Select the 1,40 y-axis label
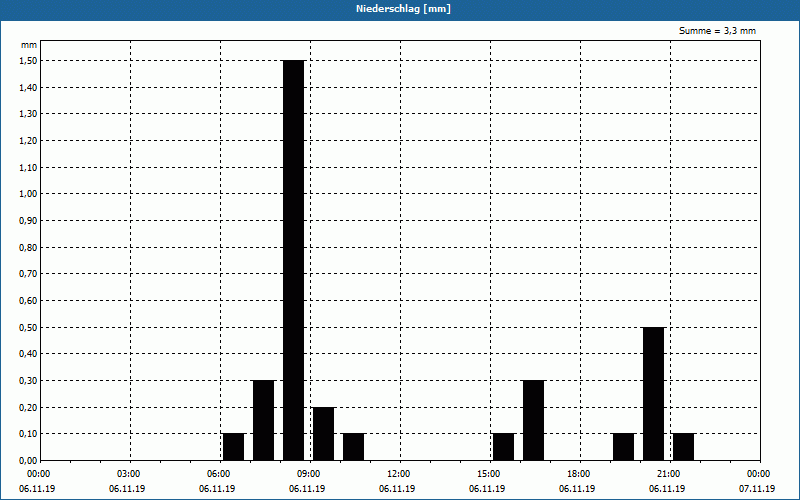 coord(28,87)
